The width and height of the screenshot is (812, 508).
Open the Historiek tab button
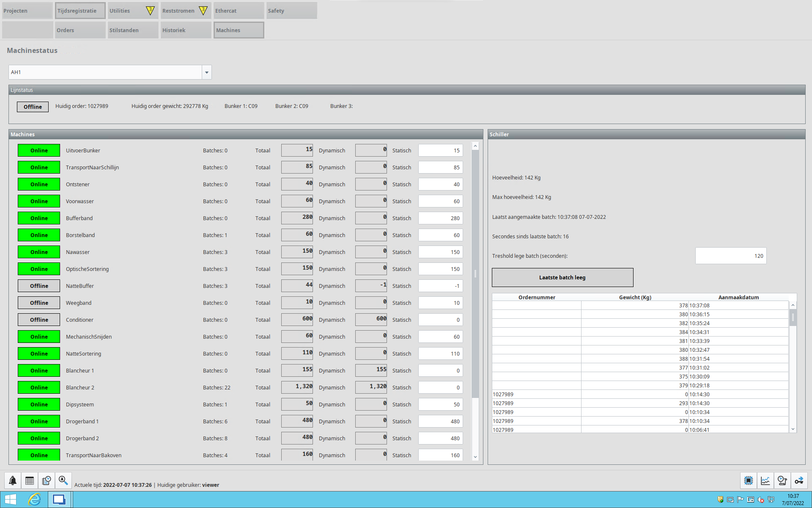pyautogui.click(x=186, y=30)
